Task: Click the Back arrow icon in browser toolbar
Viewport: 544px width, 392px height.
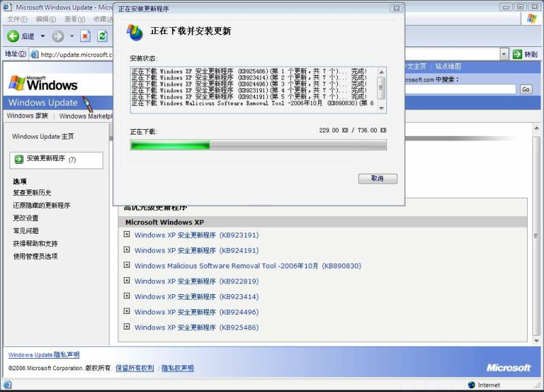Action: tap(13, 36)
